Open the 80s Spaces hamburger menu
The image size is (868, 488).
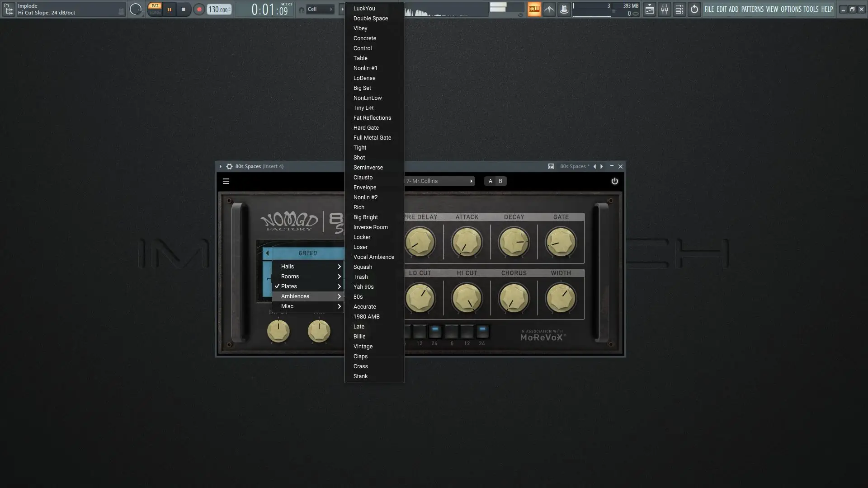pos(226,181)
